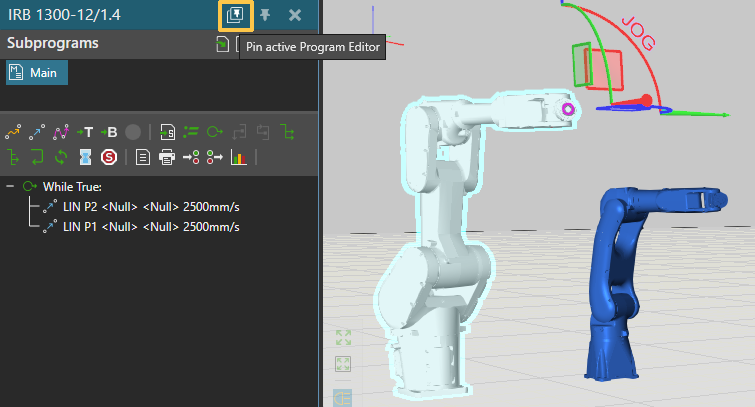Add a comment statement with document icon
This screenshot has height=407, width=755.
pyautogui.click(x=143, y=157)
